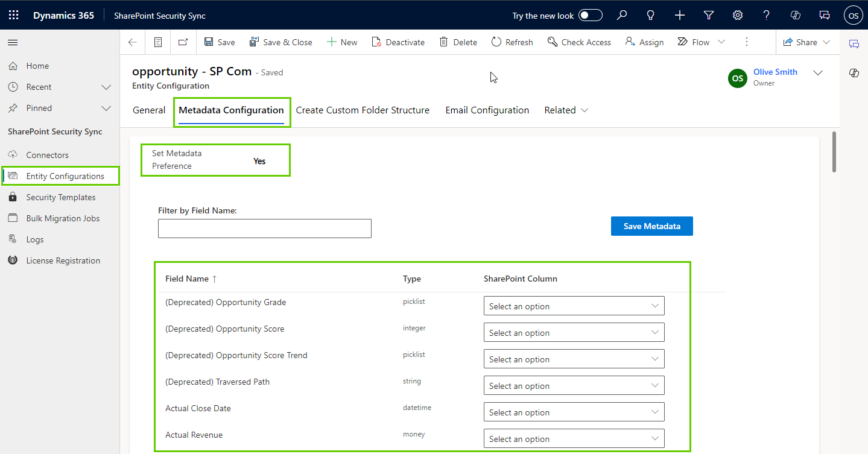Expand the Recent section in sidebar
Screen dimensions: 868x454
click(106, 87)
